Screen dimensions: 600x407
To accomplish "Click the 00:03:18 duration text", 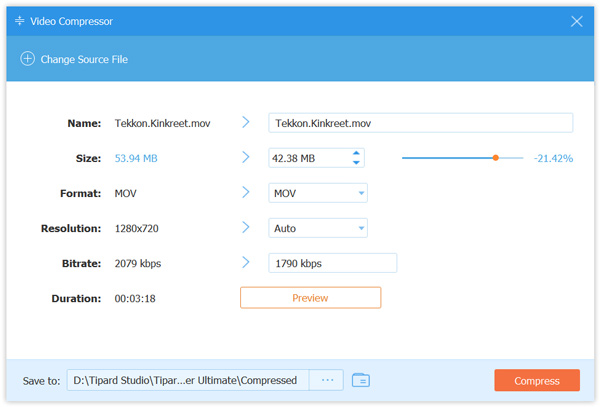I will point(135,298).
